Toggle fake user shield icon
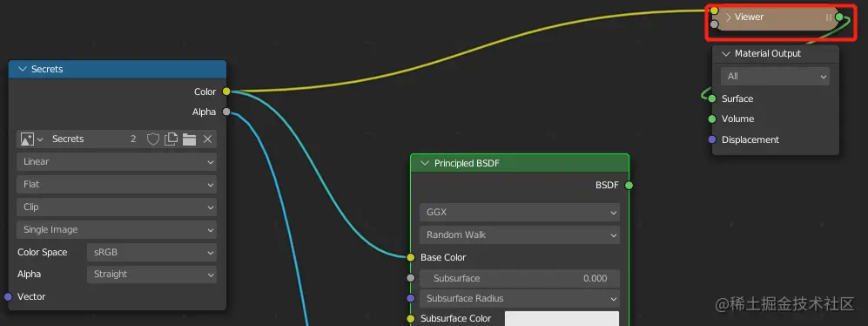868x326 pixels. coord(152,139)
